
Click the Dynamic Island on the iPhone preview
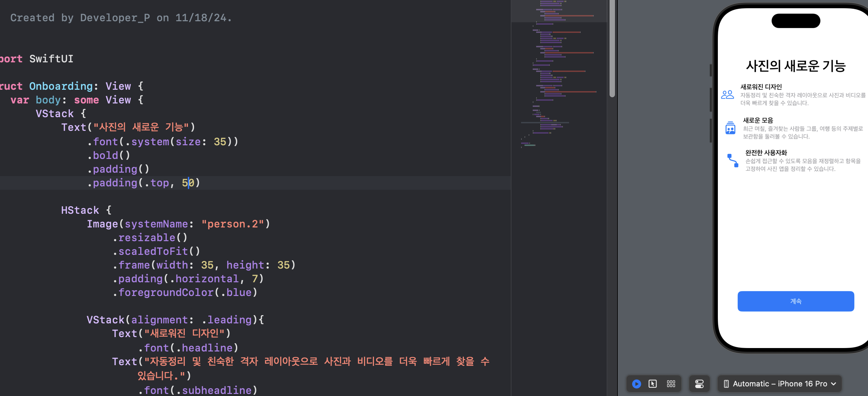click(x=795, y=21)
